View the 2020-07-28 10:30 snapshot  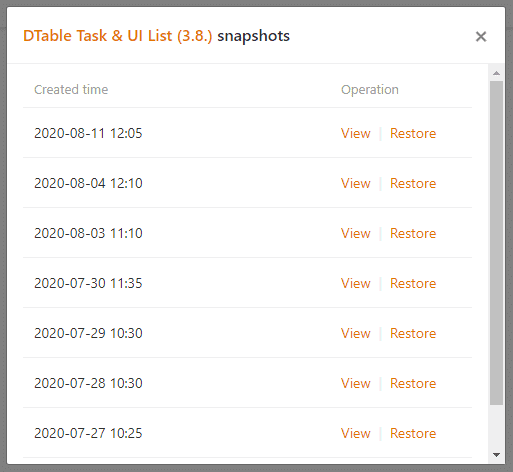tap(355, 383)
